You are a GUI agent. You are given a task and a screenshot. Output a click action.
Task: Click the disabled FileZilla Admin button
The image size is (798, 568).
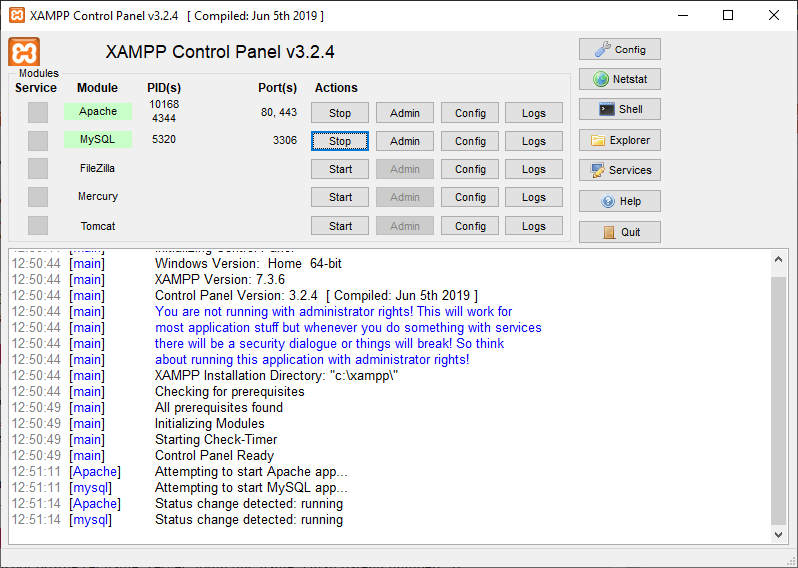pyautogui.click(x=405, y=169)
